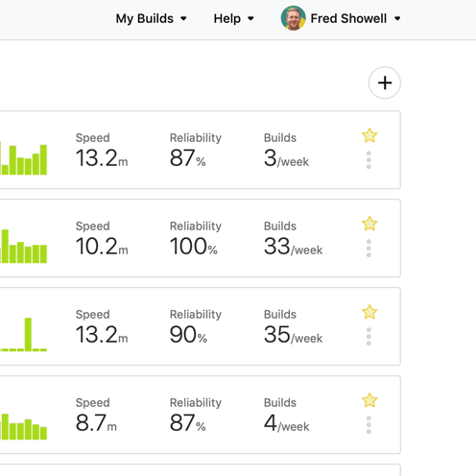
Task: Click the plus button to add a pipeline
Action: coord(385,83)
